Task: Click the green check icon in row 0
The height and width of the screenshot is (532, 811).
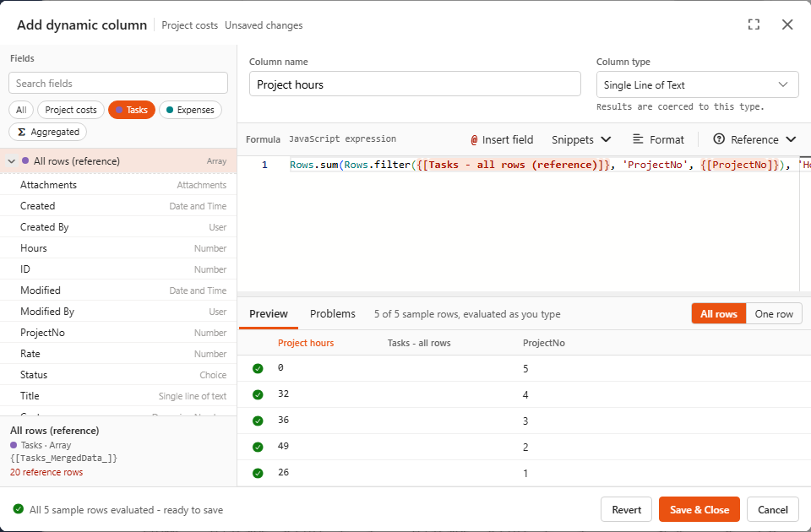Action: pyautogui.click(x=258, y=369)
